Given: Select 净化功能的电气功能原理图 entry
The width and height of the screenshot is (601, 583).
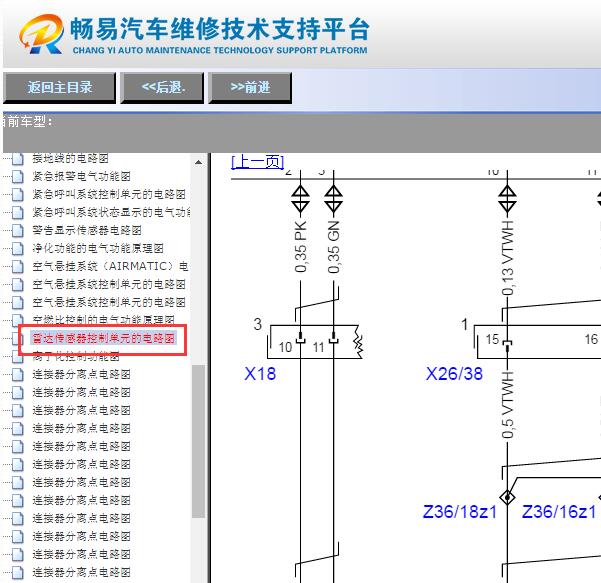Looking at the screenshot, I should tap(98, 248).
